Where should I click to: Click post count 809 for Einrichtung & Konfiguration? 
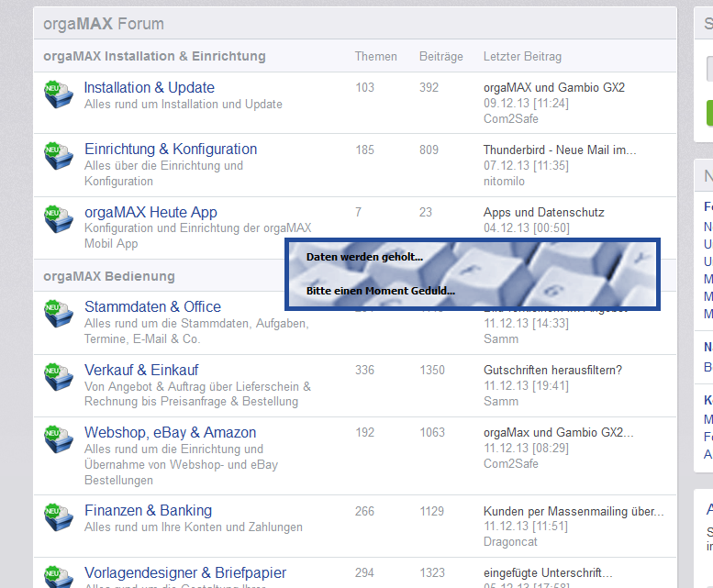pos(429,150)
